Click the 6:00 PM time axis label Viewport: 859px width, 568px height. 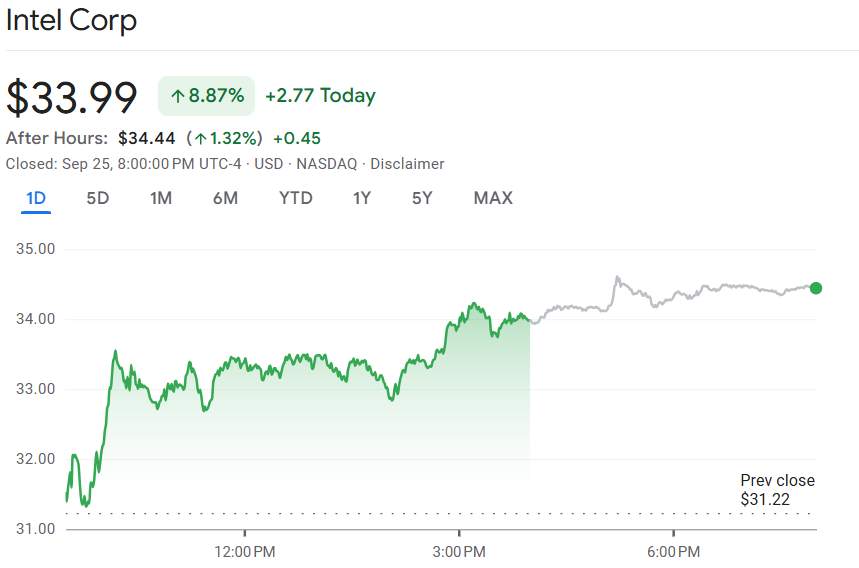pos(673,551)
